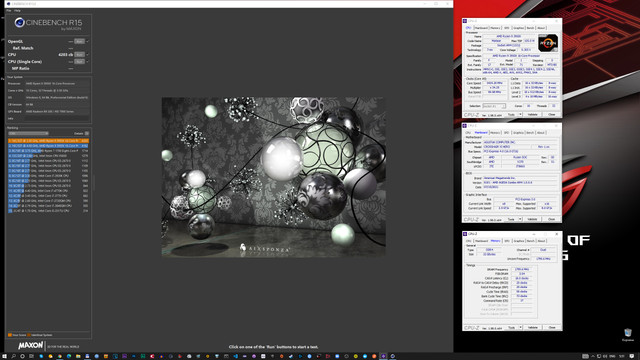Select the orange top-ranked Ryzen 9 3950X row
This screenshot has width=640, height=360.
(48, 141)
